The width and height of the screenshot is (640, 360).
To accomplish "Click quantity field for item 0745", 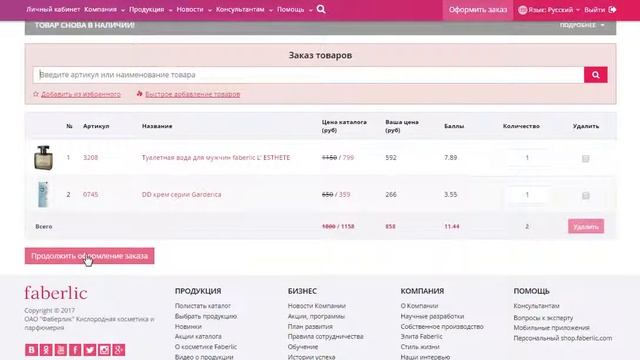I will pyautogui.click(x=527, y=195).
